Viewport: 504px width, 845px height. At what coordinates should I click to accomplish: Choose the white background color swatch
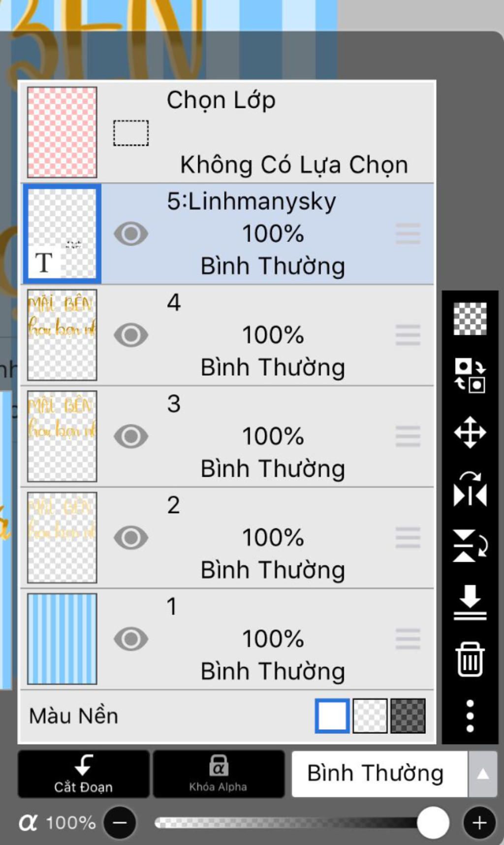332,715
